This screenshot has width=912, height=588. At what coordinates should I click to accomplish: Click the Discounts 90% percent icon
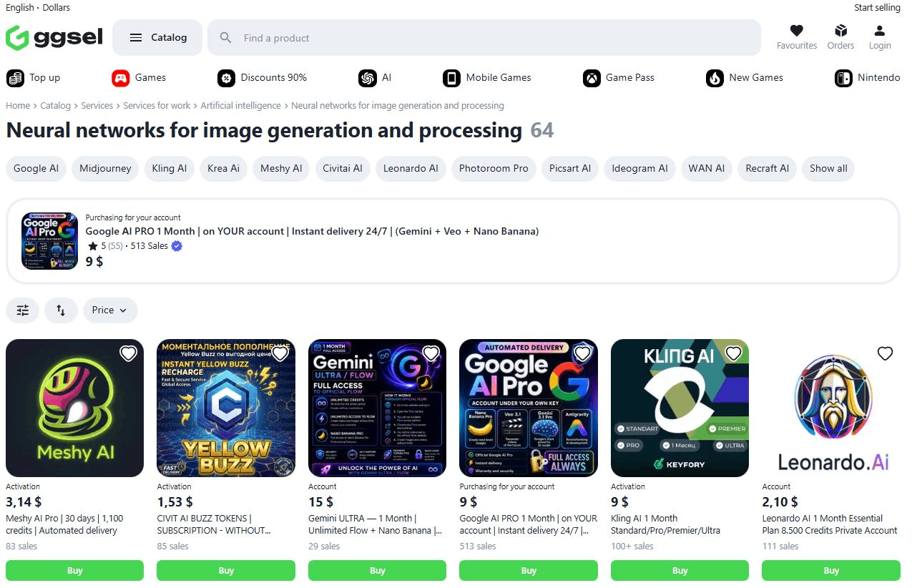[x=226, y=78]
